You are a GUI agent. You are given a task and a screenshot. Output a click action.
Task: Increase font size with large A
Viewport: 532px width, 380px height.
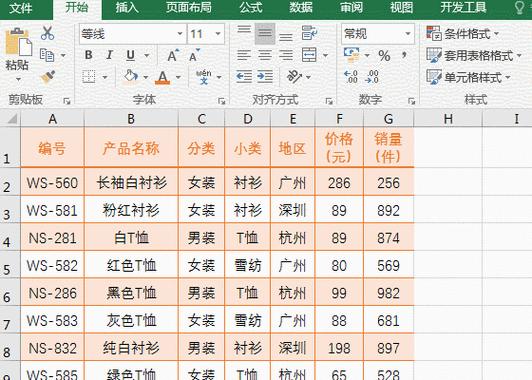pos(173,55)
